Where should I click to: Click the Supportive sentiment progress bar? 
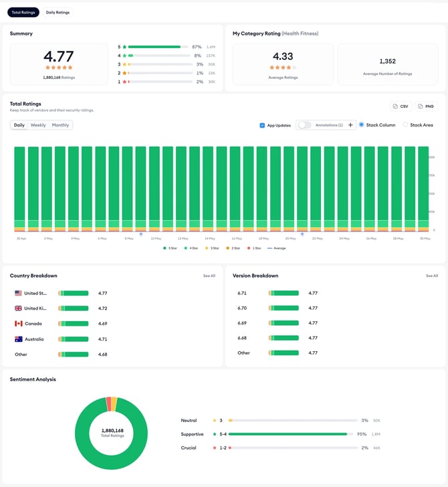(291, 434)
